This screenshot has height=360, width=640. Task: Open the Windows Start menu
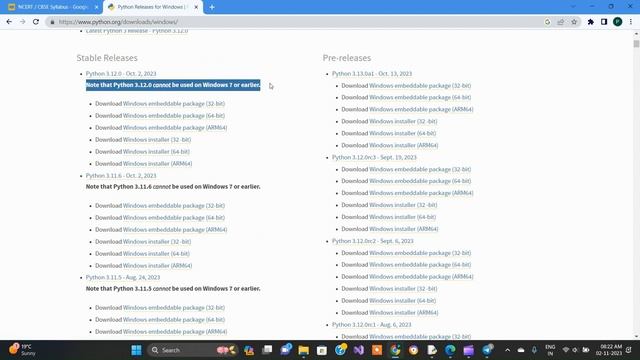point(136,350)
